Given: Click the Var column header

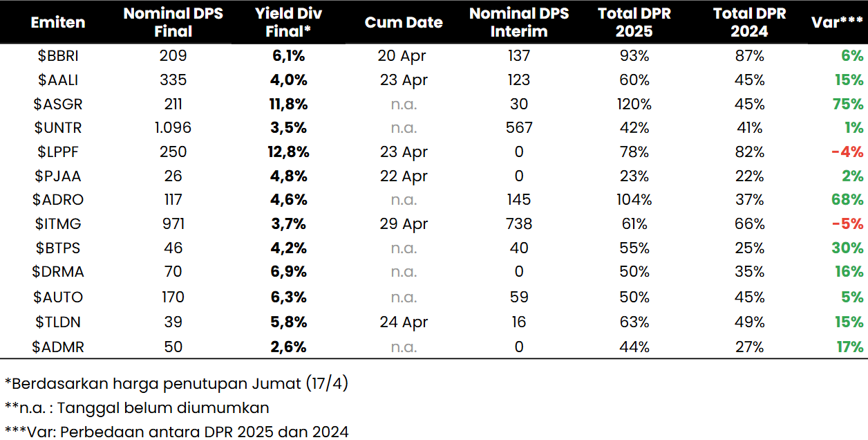Looking at the screenshot, I should pos(836,22).
